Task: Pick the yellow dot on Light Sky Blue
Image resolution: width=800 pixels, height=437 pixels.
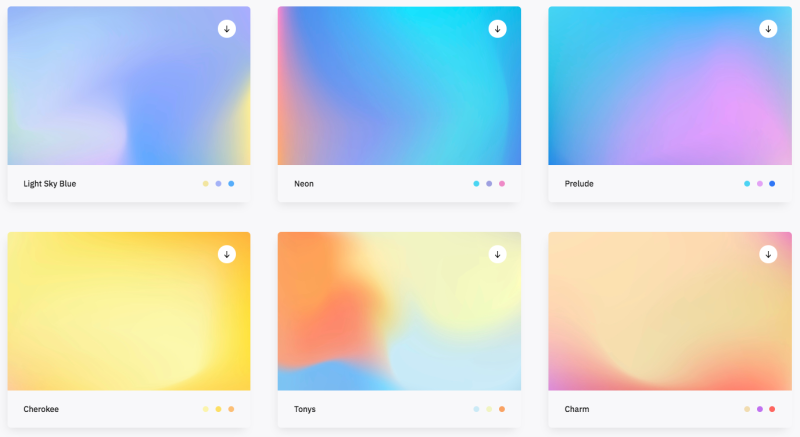Action: (206, 184)
